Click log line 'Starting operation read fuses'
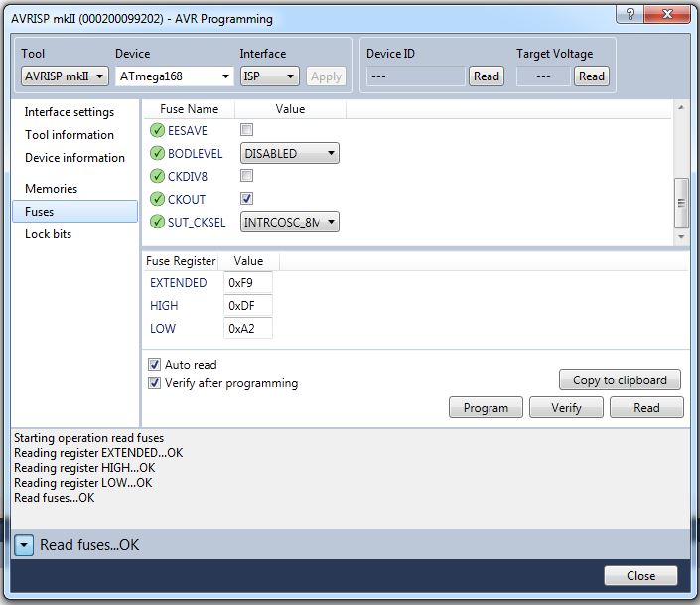This screenshot has height=605, width=700. point(88,438)
